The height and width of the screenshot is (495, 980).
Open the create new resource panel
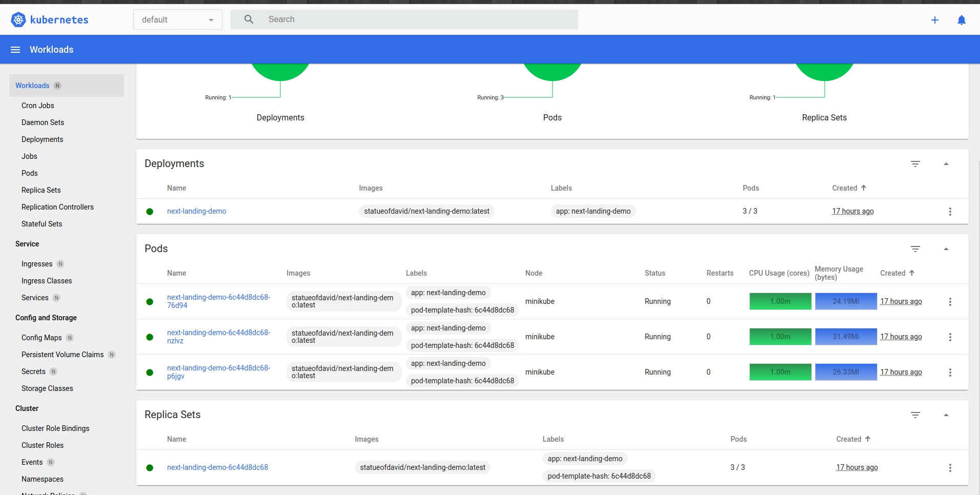(x=935, y=20)
